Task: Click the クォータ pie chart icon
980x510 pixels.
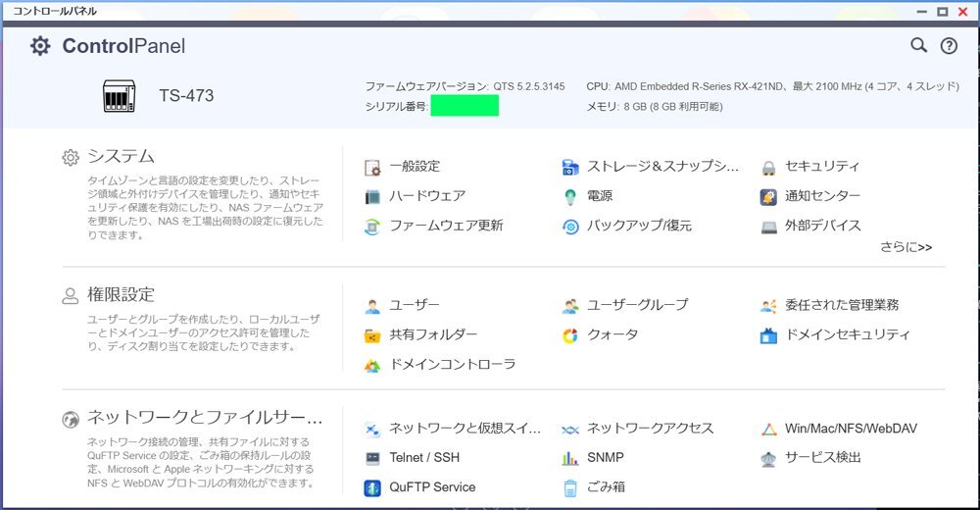Action: (570, 336)
